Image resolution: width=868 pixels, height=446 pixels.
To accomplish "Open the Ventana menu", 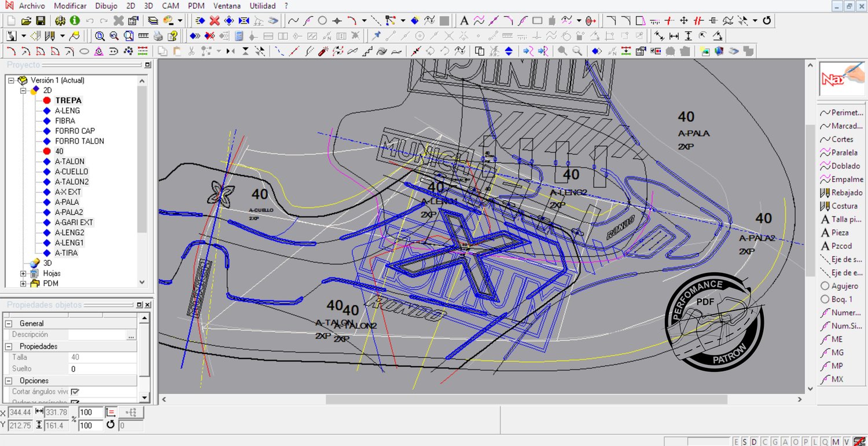I will [227, 6].
